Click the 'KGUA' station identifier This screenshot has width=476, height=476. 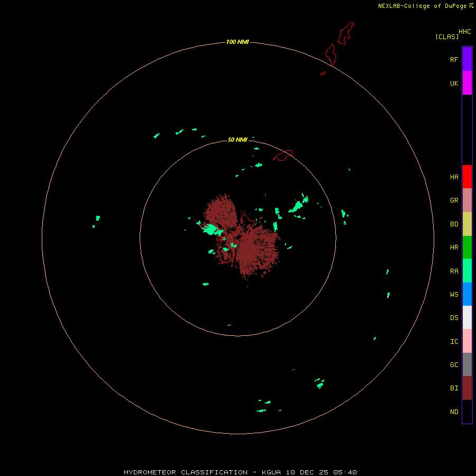[271, 472]
